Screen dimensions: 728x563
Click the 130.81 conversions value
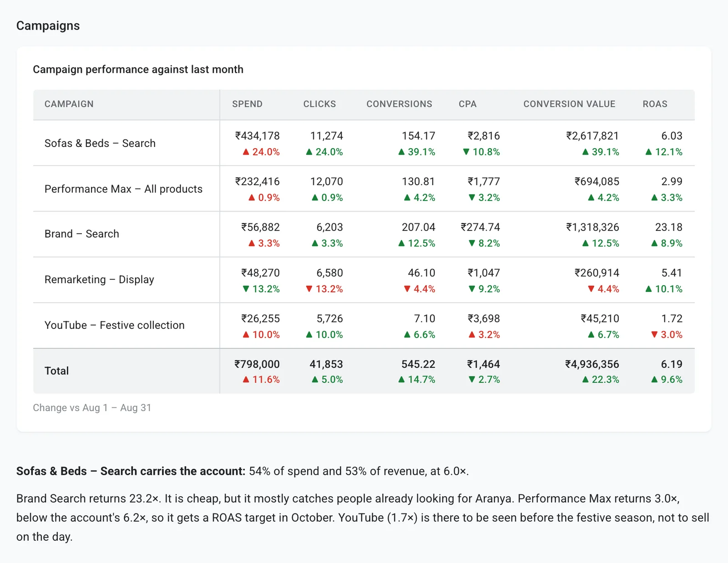(418, 181)
